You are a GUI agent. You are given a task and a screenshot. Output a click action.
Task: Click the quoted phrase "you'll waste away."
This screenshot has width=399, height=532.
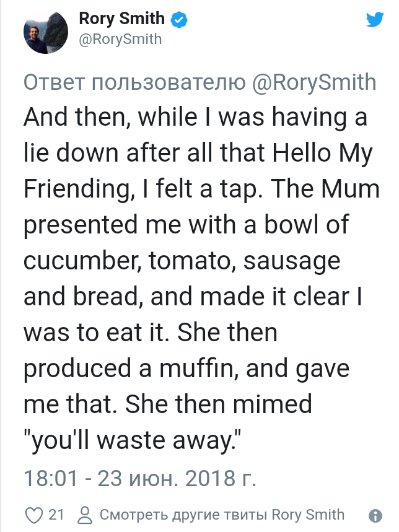coord(132,441)
